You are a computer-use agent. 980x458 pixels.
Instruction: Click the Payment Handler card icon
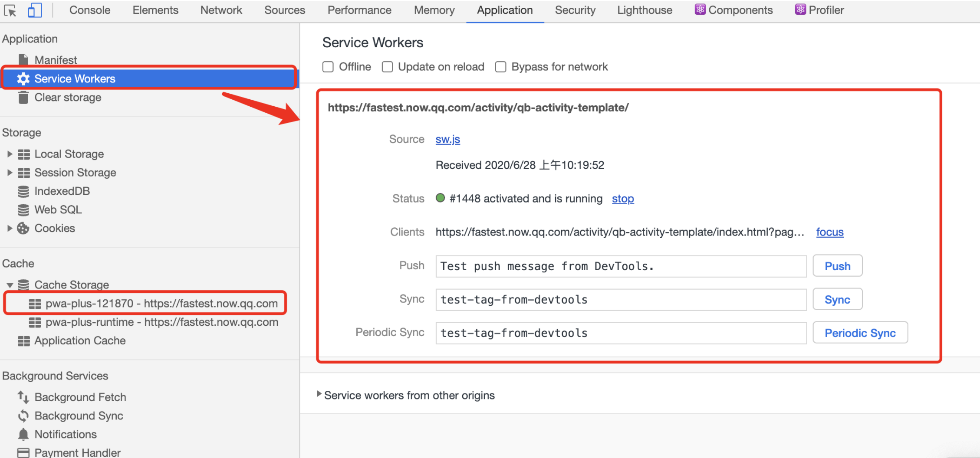click(23, 453)
